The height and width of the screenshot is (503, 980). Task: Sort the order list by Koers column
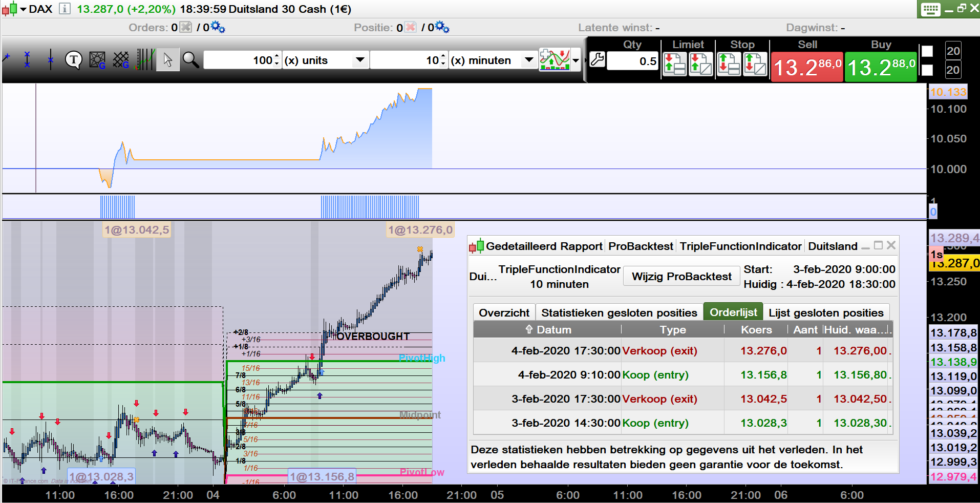(756, 329)
